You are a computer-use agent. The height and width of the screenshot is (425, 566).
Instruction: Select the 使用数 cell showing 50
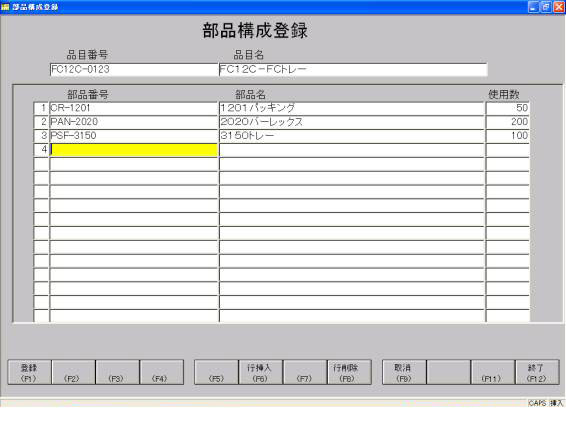pyautogui.click(x=508, y=108)
